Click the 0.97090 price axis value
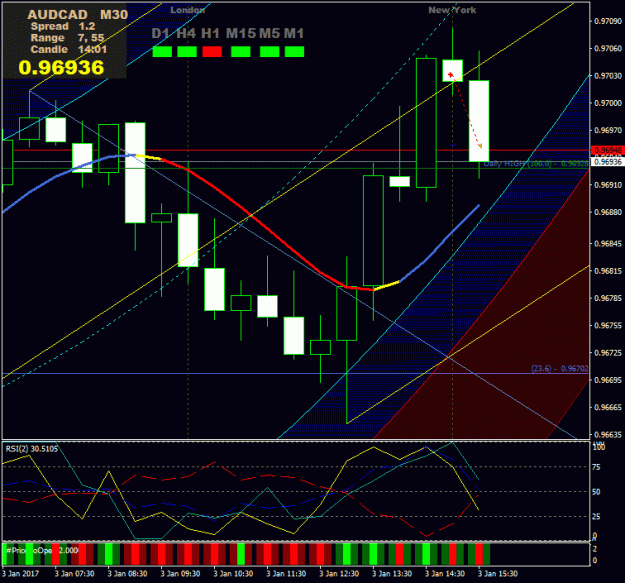 coord(608,21)
